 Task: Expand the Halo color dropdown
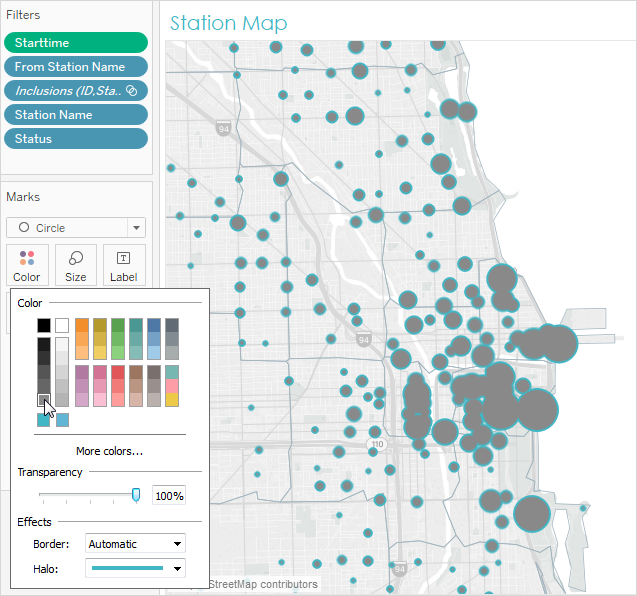(x=135, y=568)
